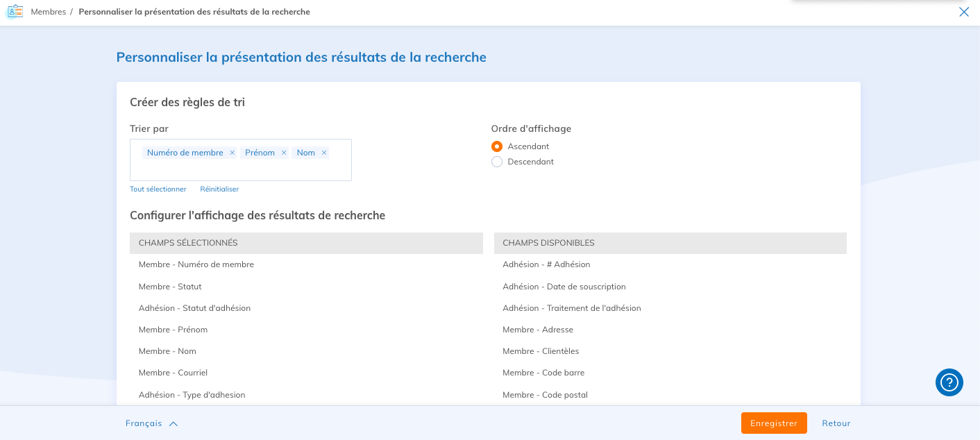Reset sort rules via "Réinitialiser"
This screenshot has width=980, height=440.
tap(219, 189)
